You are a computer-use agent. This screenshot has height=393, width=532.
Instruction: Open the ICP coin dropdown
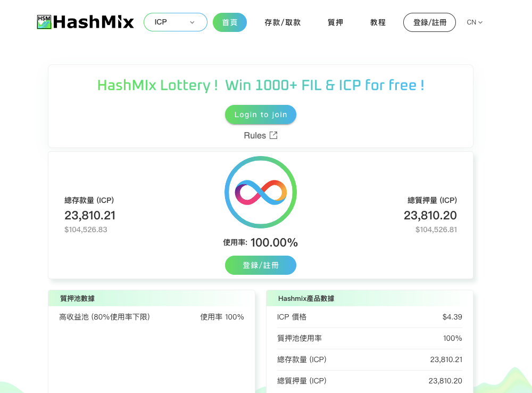coord(176,22)
